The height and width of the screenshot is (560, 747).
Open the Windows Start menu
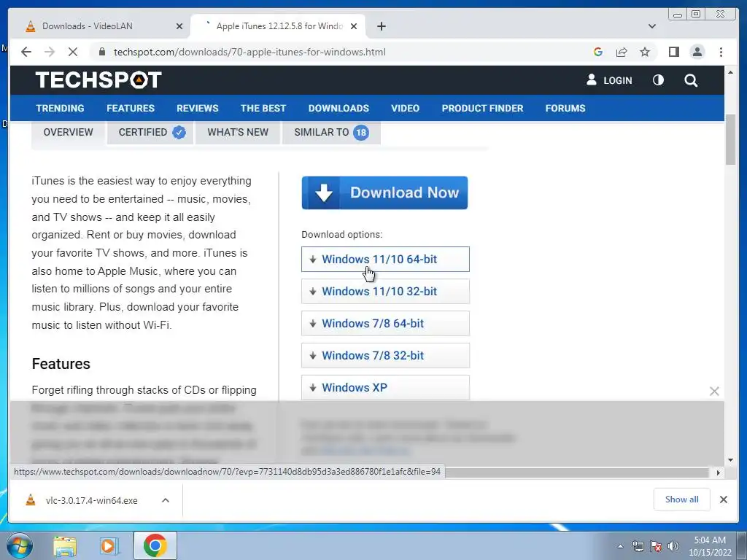click(x=19, y=545)
